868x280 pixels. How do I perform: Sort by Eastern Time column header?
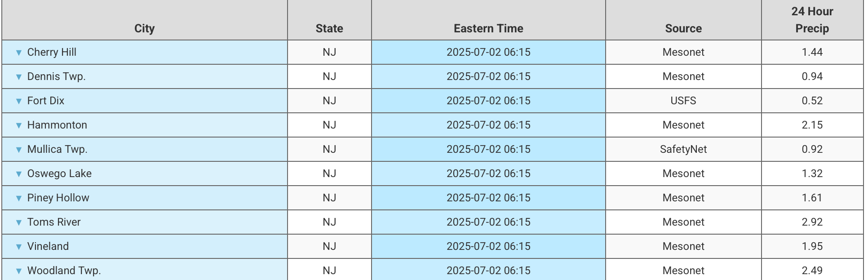point(488,28)
